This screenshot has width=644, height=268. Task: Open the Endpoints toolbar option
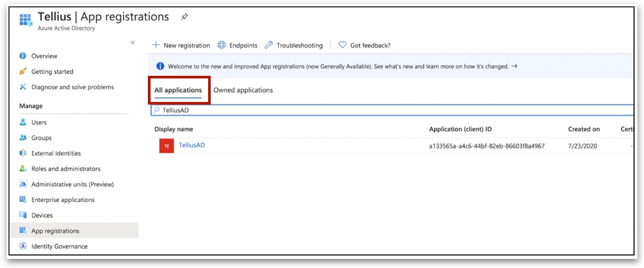tap(238, 46)
